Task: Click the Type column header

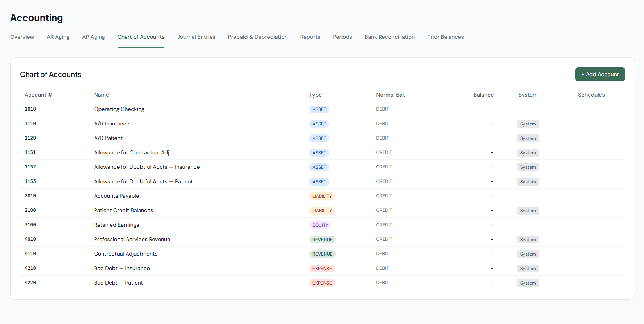Action: point(316,95)
